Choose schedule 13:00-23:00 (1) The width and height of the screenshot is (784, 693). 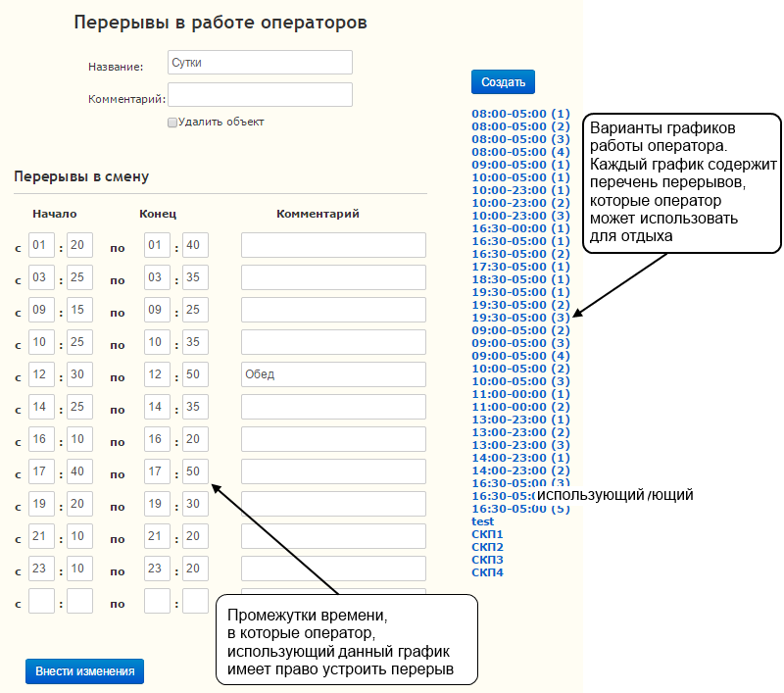coord(521,420)
